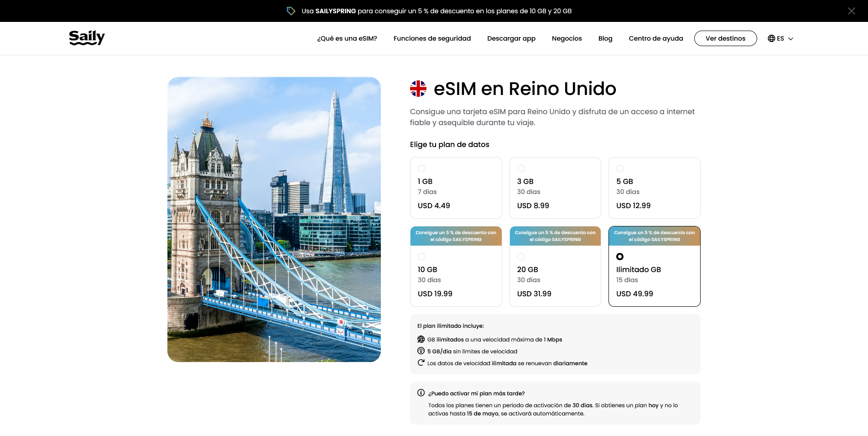Click the globe language icon
Image resolution: width=868 pixels, height=436 pixels.
(x=771, y=38)
